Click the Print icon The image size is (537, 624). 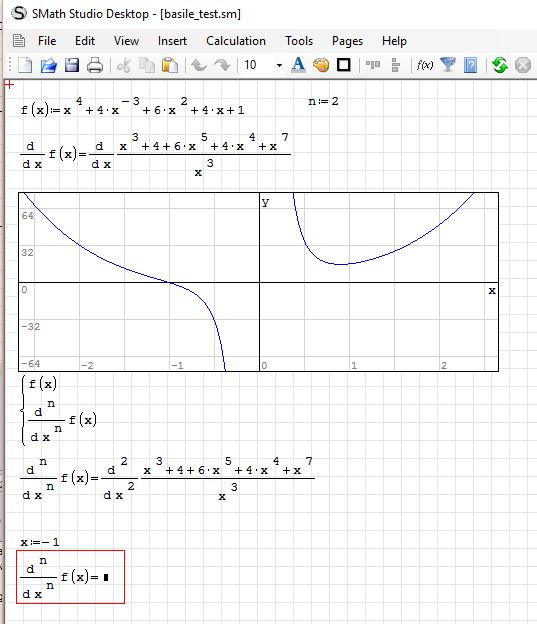tap(95, 65)
